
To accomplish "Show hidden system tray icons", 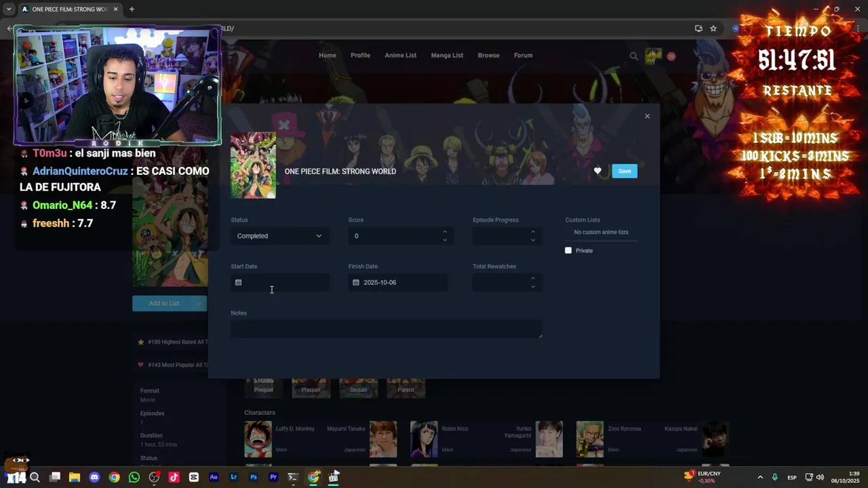I will point(760,477).
